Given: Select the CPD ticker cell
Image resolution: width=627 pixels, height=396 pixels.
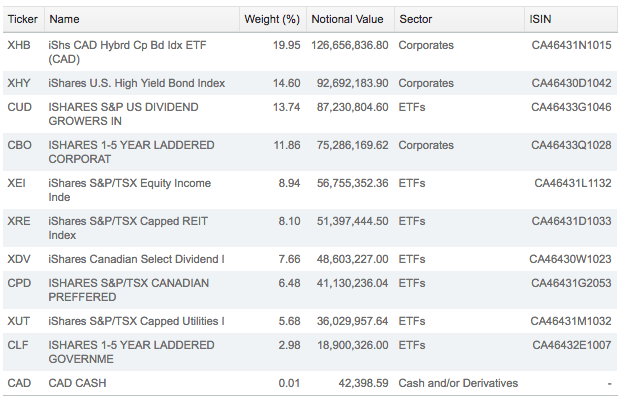Looking at the screenshot, I should click(x=19, y=283).
